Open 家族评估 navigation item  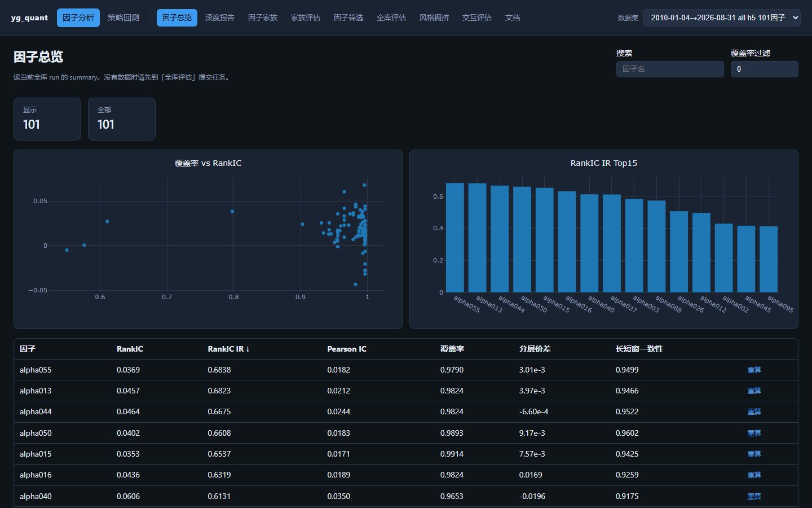pos(306,17)
